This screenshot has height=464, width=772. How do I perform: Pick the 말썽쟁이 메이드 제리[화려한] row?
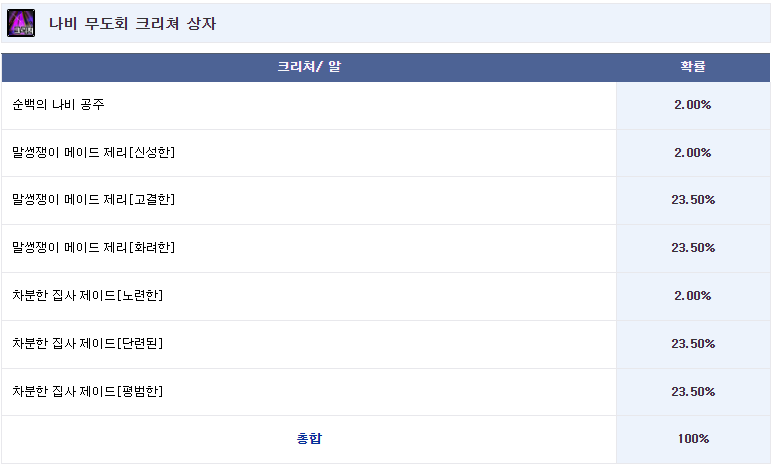click(x=94, y=247)
